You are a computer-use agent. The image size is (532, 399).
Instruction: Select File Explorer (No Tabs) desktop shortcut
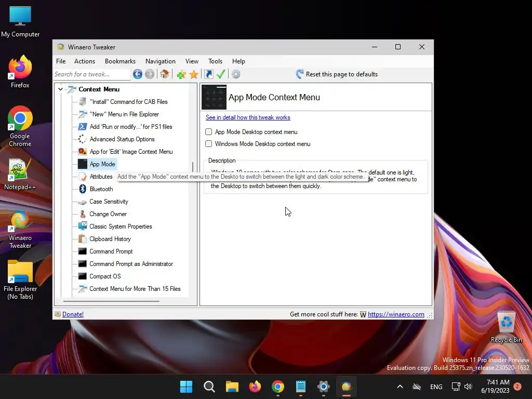pos(20,280)
